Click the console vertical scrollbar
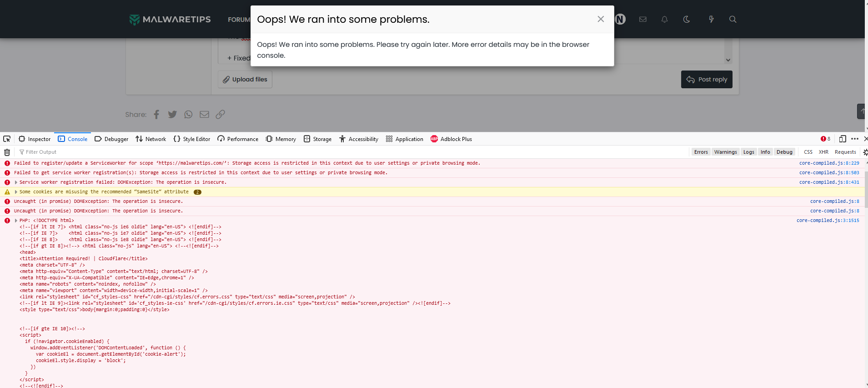Viewport: 868px width, 388px height. 866,190
